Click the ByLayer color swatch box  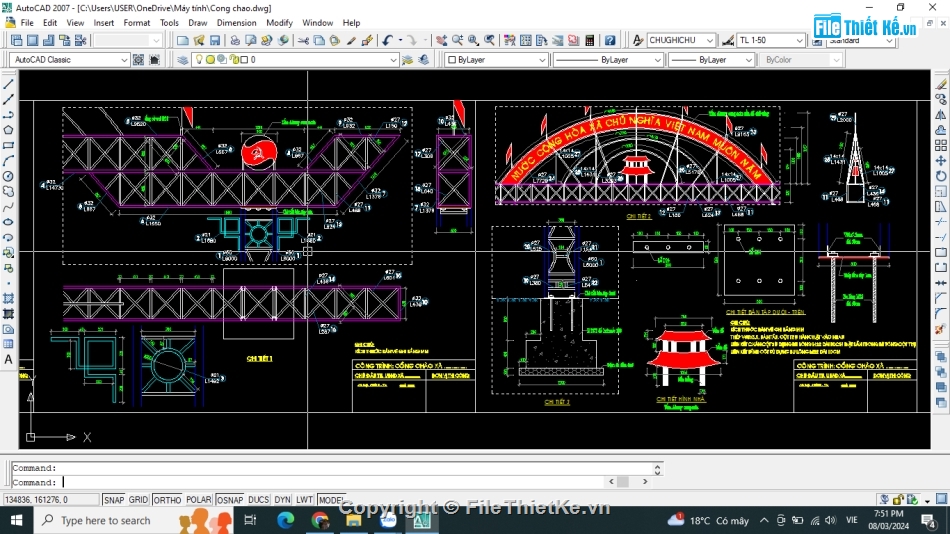(x=451, y=60)
